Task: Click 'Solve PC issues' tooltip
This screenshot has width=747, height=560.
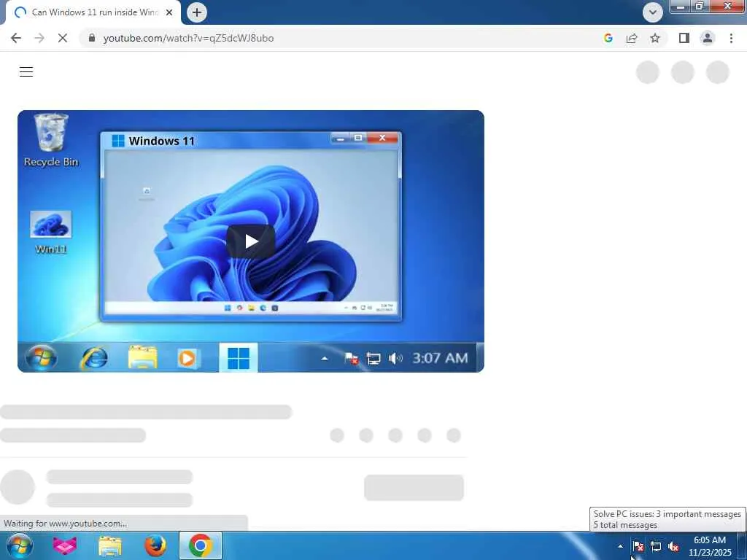Action: click(667, 519)
